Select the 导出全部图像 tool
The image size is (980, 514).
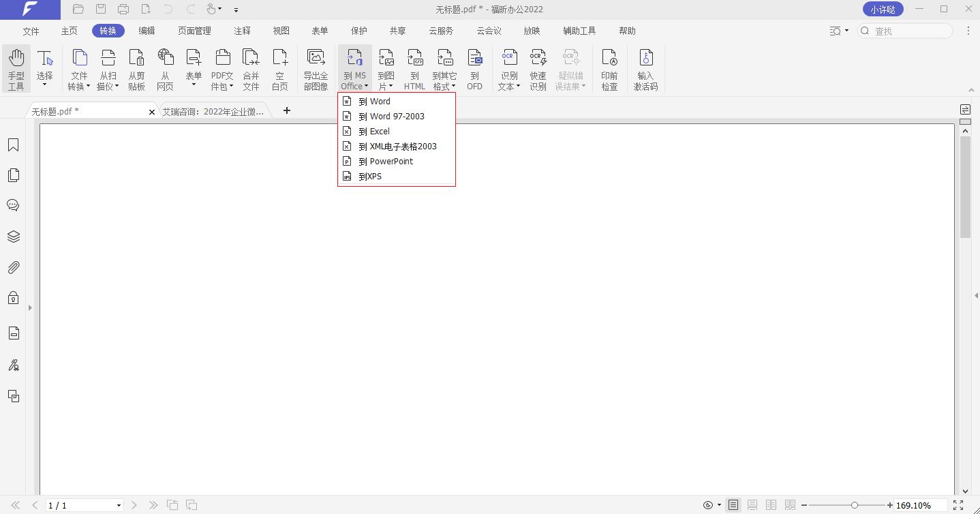(x=316, y=68)
